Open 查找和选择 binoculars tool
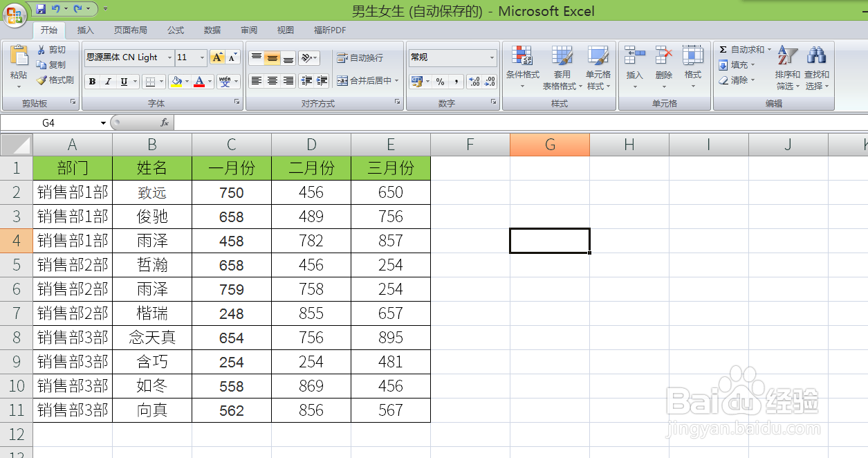Viewport: 868px width, 458px height. tap(817, 68)
